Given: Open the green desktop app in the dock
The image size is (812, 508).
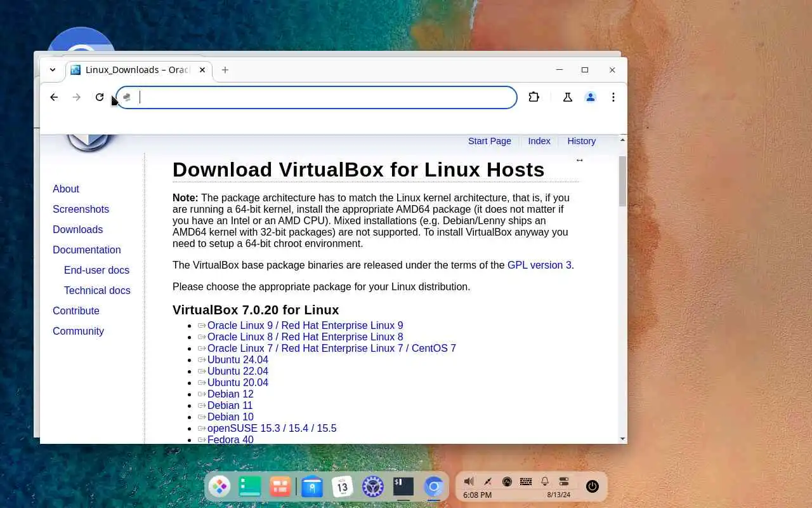Looking at the screenshot, I should (250, 487).
